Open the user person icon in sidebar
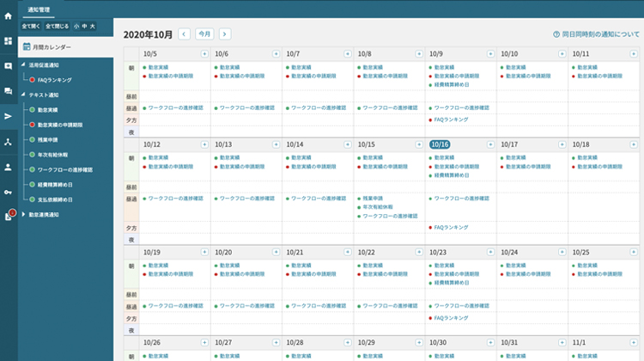Viewport: 644px width, 361px height. 9,167
